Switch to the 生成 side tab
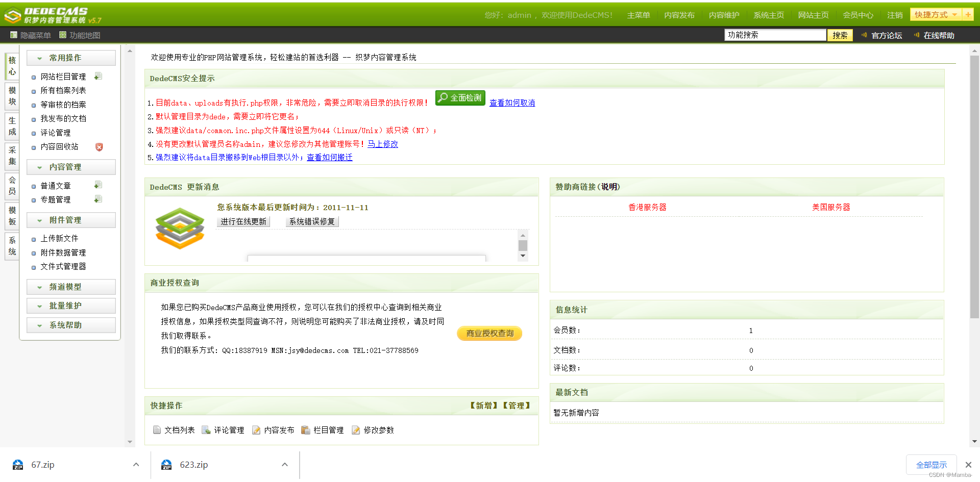This screenshot has height=482, width=980. [12, 126]
